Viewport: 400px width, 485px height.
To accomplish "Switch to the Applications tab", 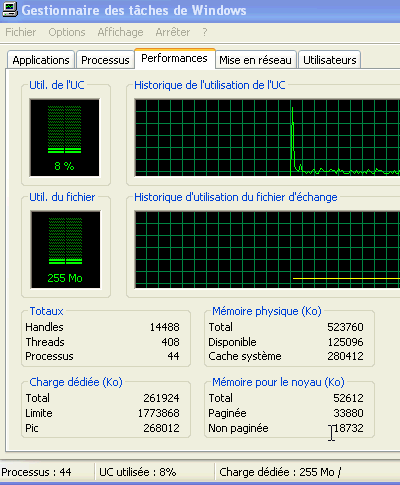I will click(41, 60).
